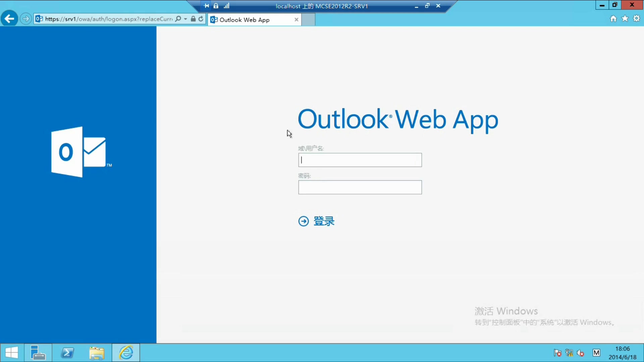This screenshot has height=362, width=644.
Task: Click the security lock icon in address bar
Action: [x=193, y=19]
